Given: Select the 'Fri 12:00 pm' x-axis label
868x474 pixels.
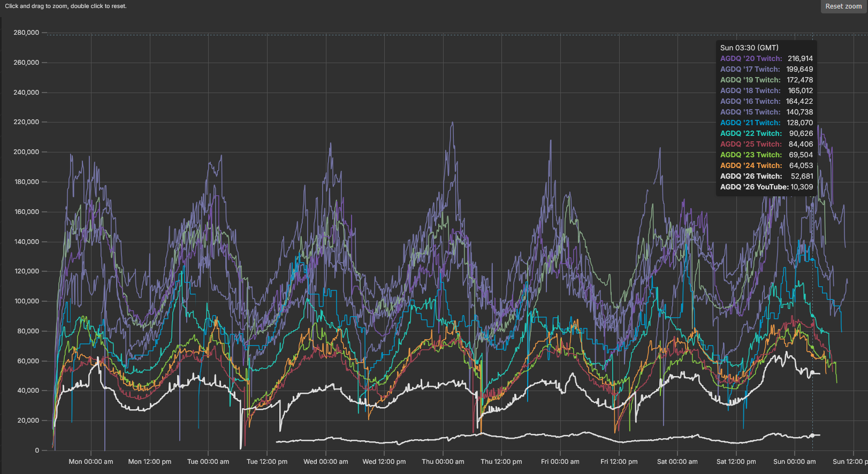Looking at the screenshot, I should [x=619, y=462].
